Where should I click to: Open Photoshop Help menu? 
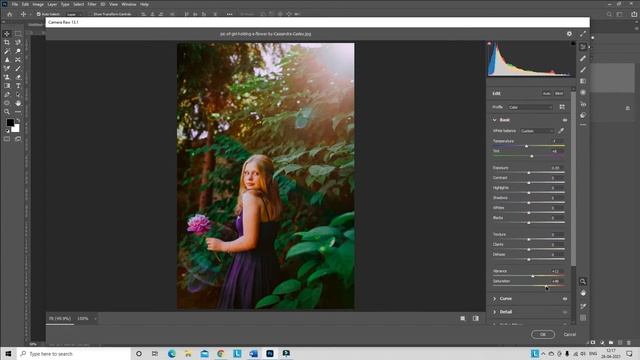click(144, 4)
